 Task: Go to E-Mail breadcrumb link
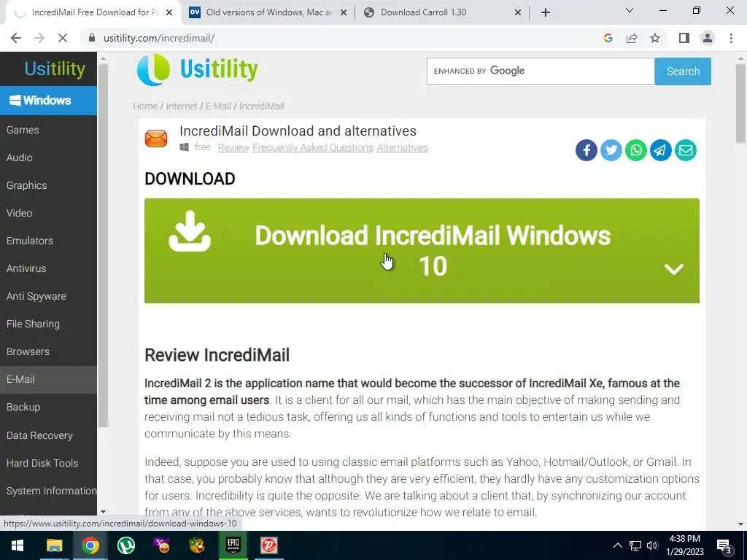point(218,106)
